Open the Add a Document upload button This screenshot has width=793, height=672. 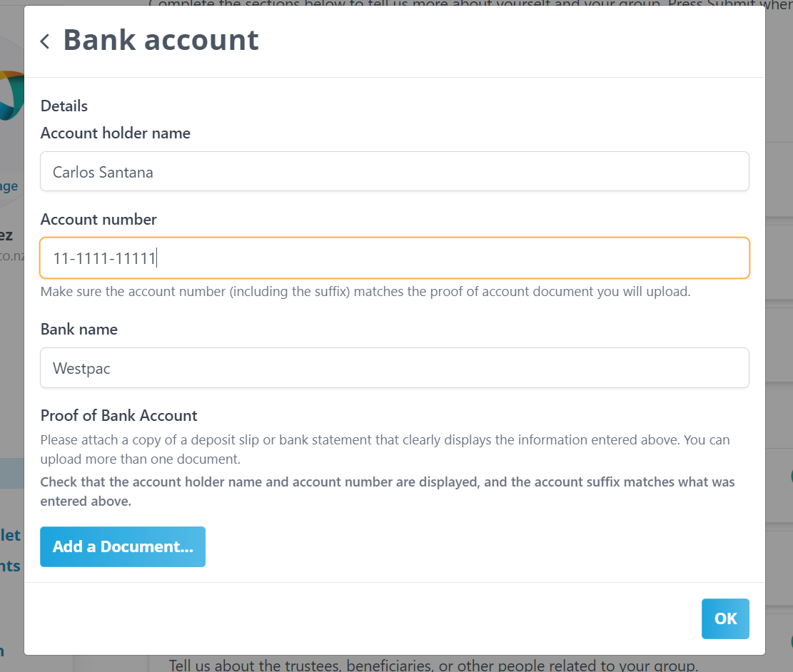tap(123, 546)
